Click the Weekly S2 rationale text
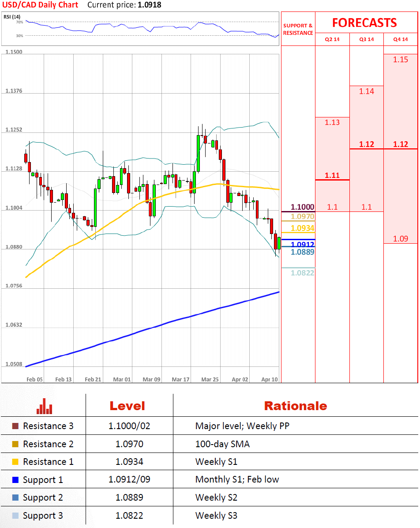The image size is (420, 528). pyautogui.click(x=216, y=498)
